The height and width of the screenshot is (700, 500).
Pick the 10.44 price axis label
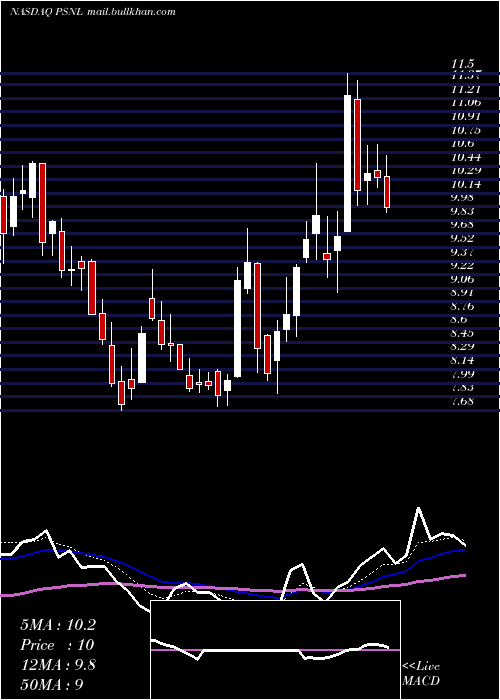[x=467, y=157]
